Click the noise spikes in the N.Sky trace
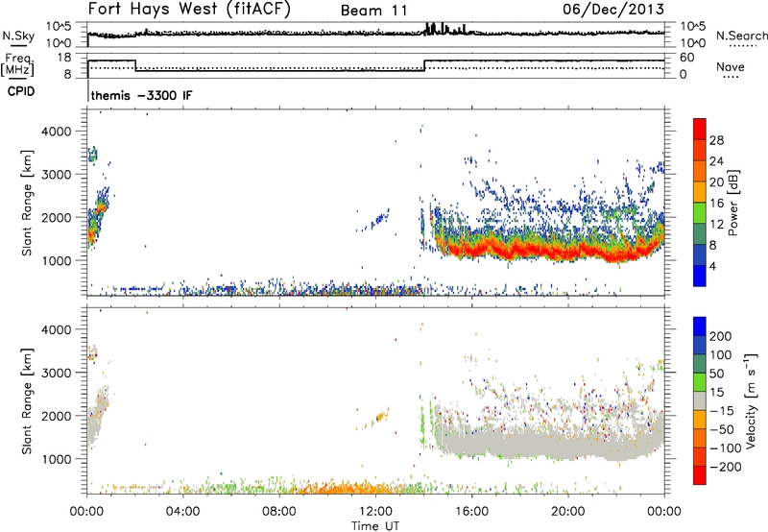 (444, 29)
